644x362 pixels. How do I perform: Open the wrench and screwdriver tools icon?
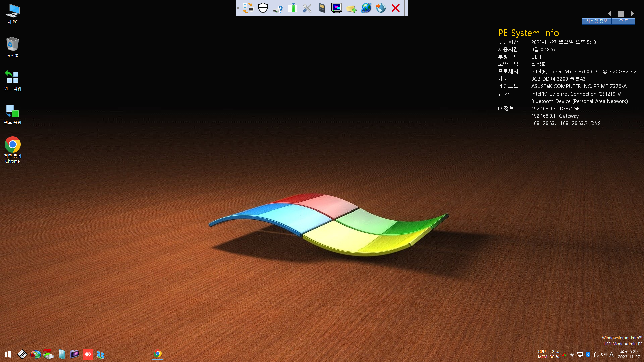(307, 8)
